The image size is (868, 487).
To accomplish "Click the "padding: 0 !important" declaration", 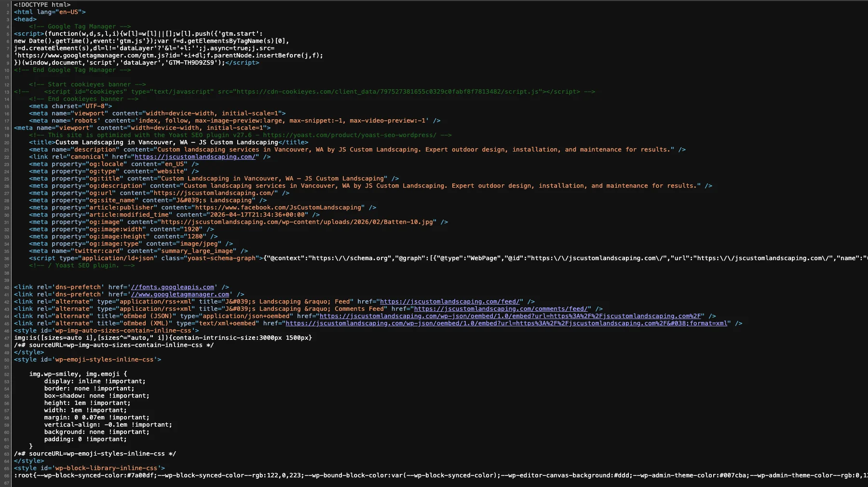I will 85,439.
